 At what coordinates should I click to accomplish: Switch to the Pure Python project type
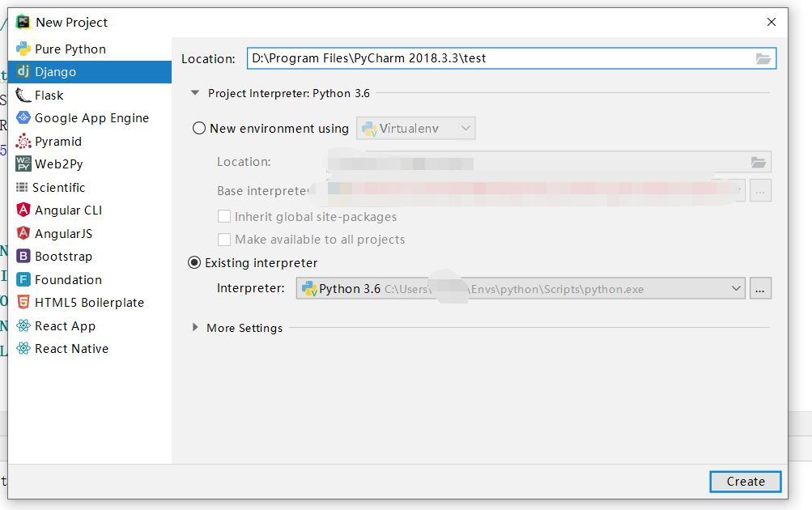tap(22, 49)
